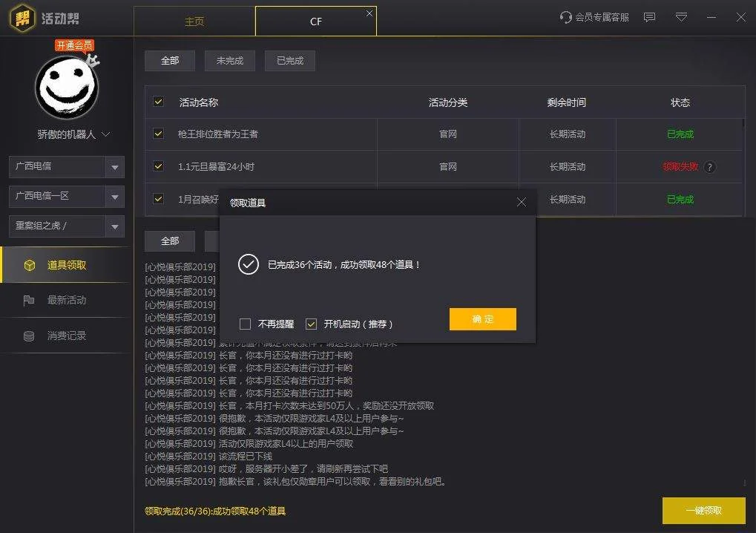
Task: Click 已完成 status of 枪王排位胜者为王者
Action: (680, 134)
